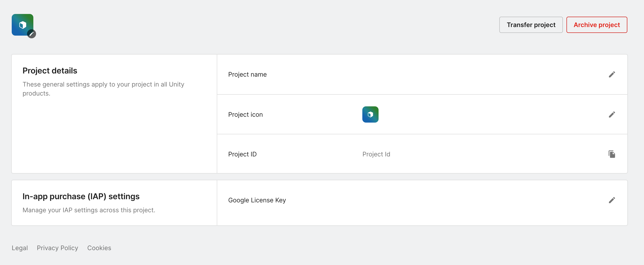Edit the Project icon using the pencil icon
This screenshot has height=265, width=644.
click(612, 114)
